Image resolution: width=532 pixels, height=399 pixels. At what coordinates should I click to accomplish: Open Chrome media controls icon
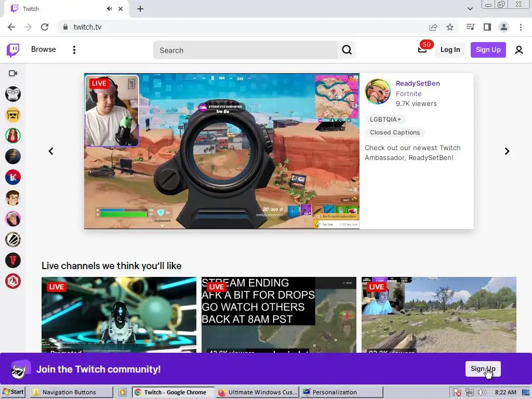pyautogui.click(x=470, y=27)
